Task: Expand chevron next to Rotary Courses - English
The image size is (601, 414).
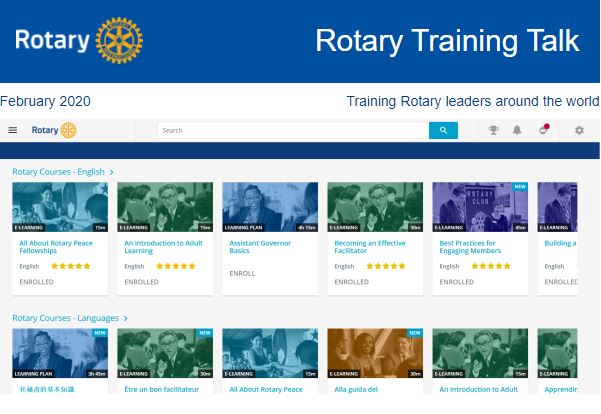Action: pyautogui.click(x=112, y=172)
